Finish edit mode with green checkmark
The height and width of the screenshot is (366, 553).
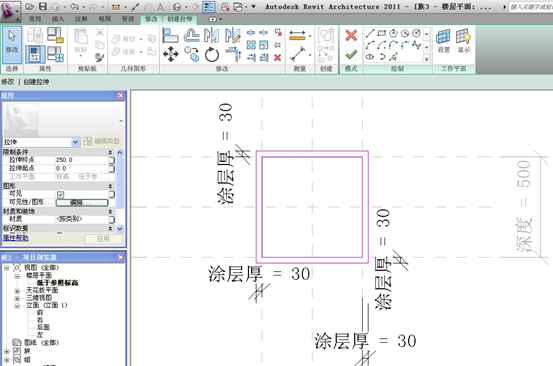click(351, 55)
